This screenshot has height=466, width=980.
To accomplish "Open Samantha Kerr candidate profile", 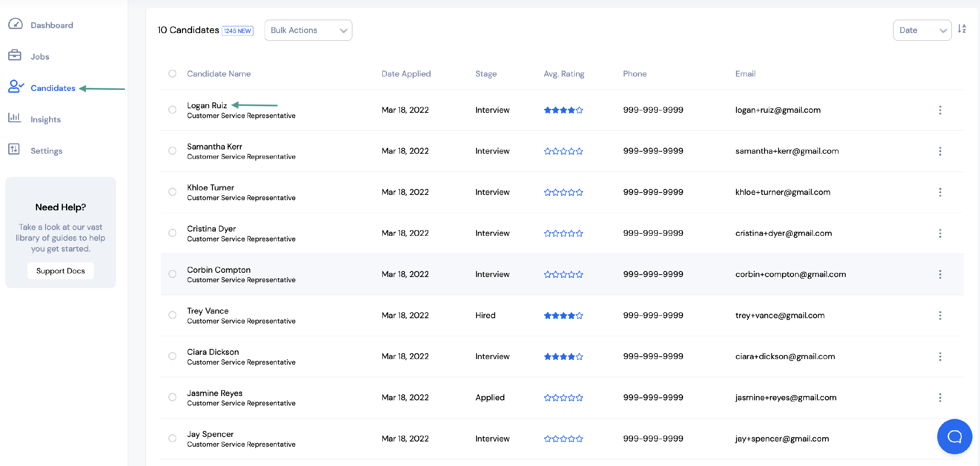I will click(x=215, y=147).
